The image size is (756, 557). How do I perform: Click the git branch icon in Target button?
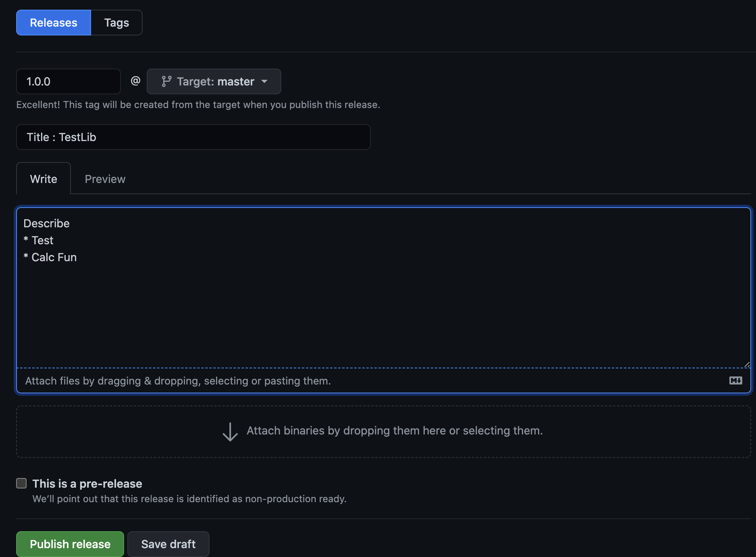[166, 81]
